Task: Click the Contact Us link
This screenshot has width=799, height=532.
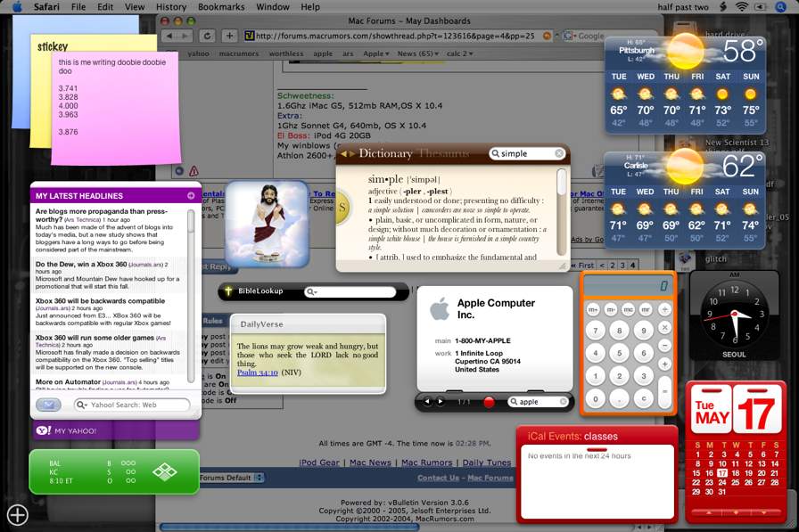Action: (438, 478)
